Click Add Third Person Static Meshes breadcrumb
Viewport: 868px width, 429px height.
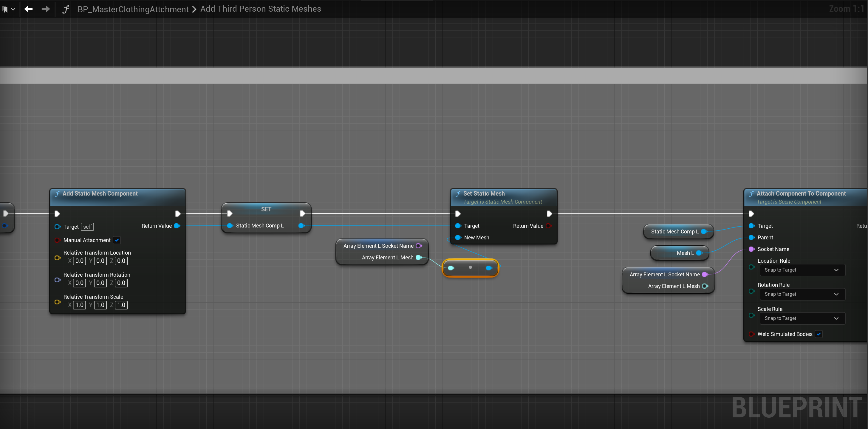[x=261, y=9]
